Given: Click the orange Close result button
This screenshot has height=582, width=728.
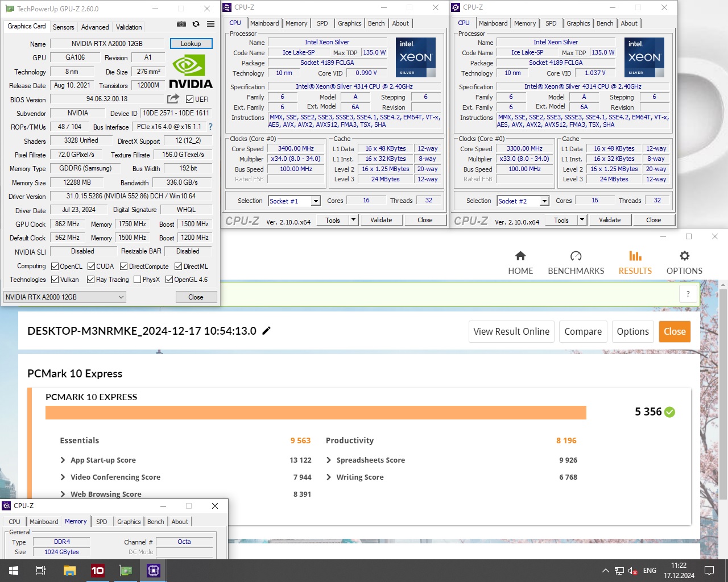Looking at the screenshot, I should tap(675, 331).
